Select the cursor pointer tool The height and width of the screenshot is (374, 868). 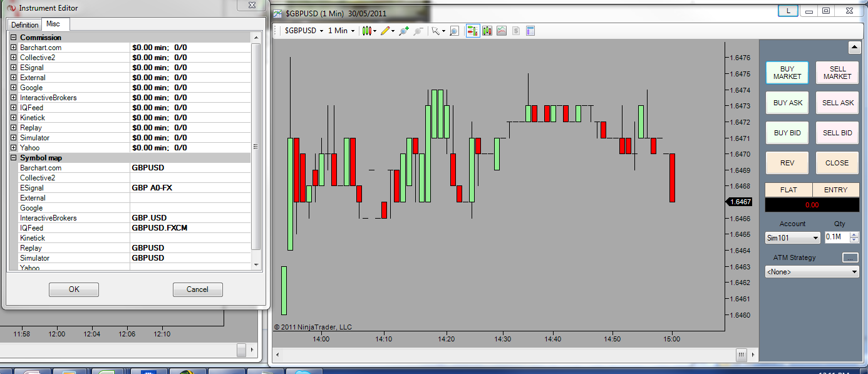tap(436, 30)
